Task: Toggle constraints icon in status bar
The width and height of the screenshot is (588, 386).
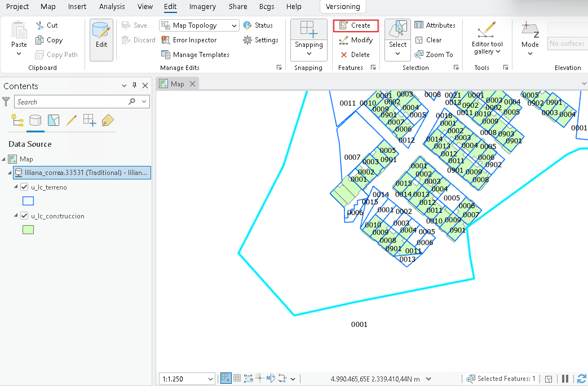Action: (248, 378)
